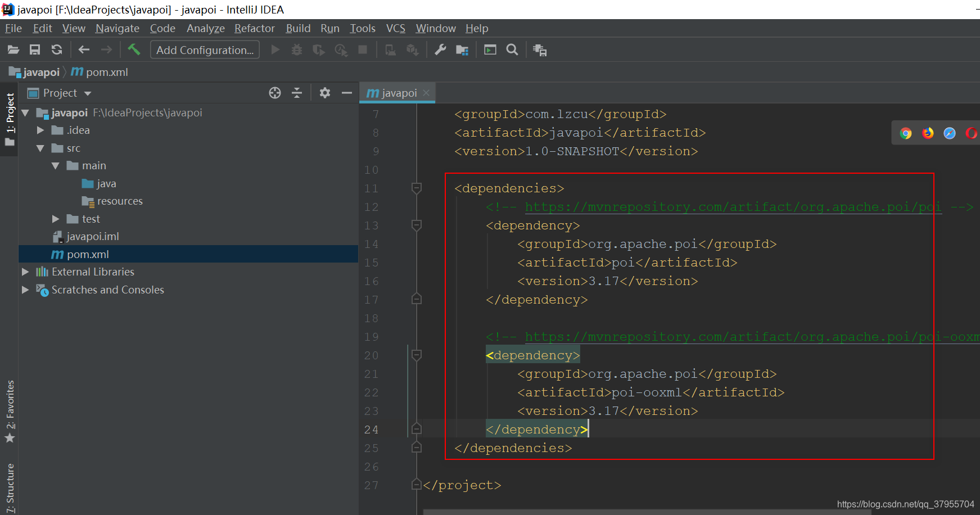The image size is (980, 515).
Task: Go forward with the right arrow icon
Action: click(x=106, y=50)
